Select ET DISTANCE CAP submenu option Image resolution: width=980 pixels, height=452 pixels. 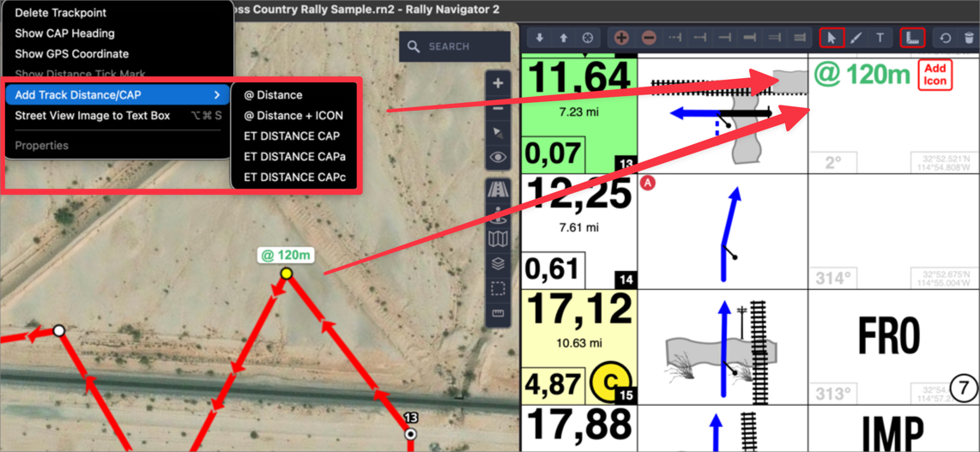292,136
